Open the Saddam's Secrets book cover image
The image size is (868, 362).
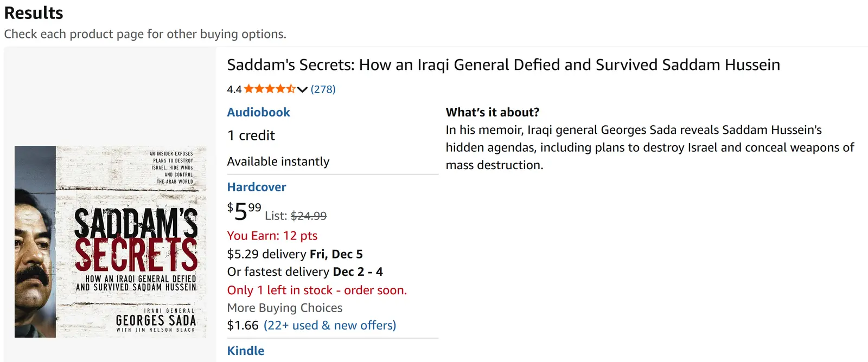(x=111, y=242)
